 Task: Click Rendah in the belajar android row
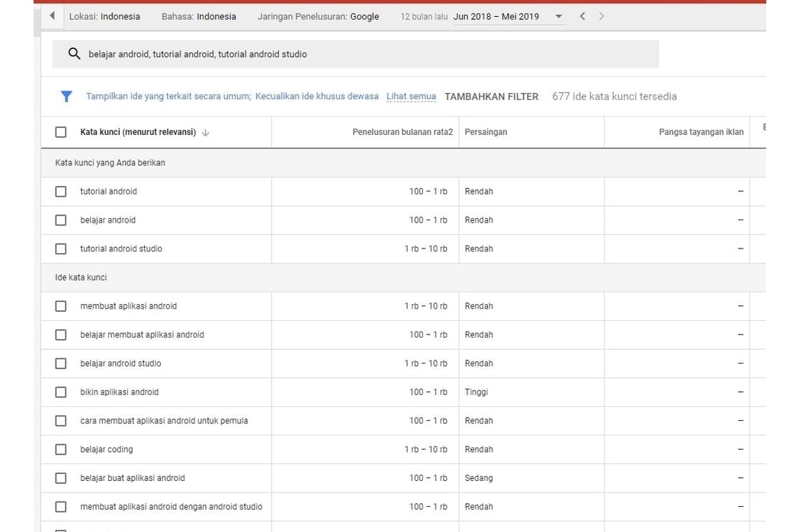pos(479,220)
